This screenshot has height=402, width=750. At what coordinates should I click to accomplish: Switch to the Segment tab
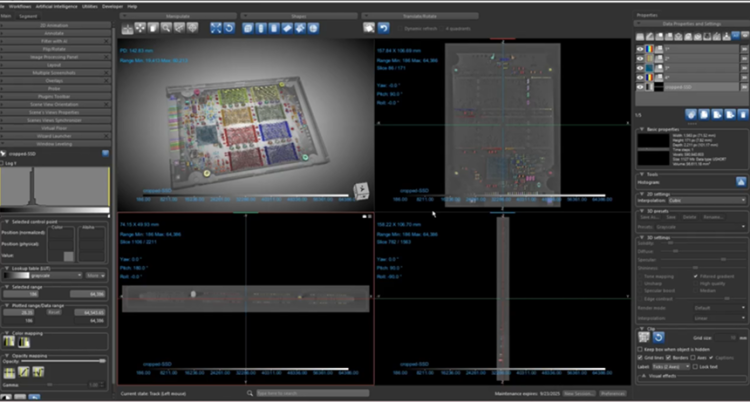tap(28, 16)
